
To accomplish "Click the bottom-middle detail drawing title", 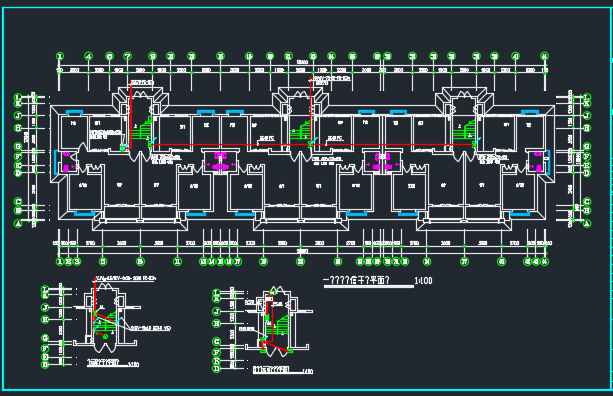I will [271, 369].
